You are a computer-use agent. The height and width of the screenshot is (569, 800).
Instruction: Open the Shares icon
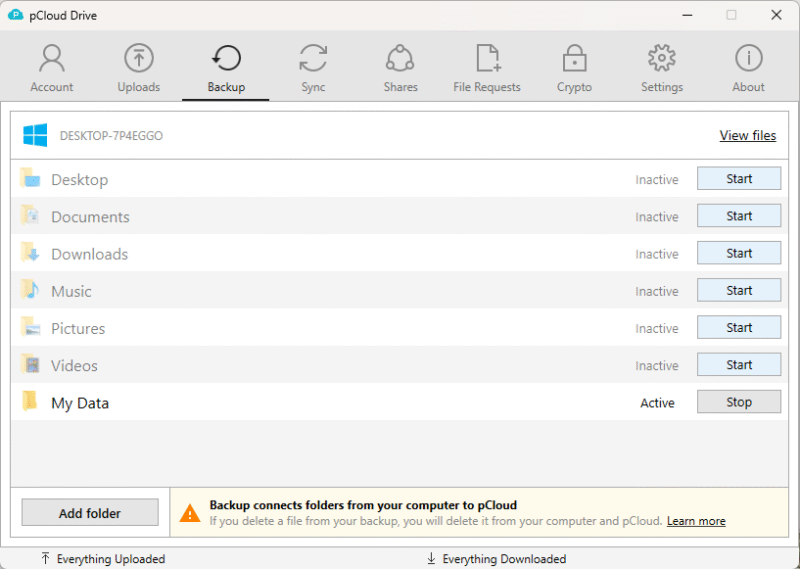tap(400, 58)
